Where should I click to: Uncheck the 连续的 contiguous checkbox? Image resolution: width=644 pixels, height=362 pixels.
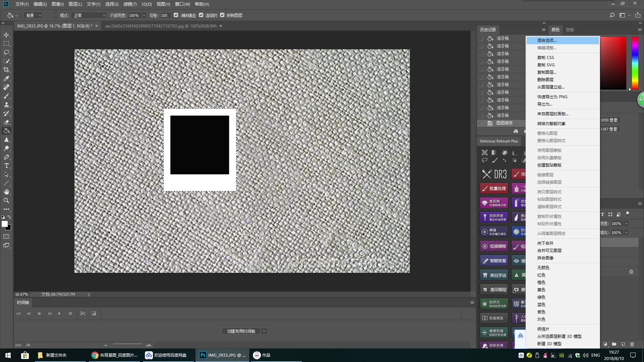[201, 15]
